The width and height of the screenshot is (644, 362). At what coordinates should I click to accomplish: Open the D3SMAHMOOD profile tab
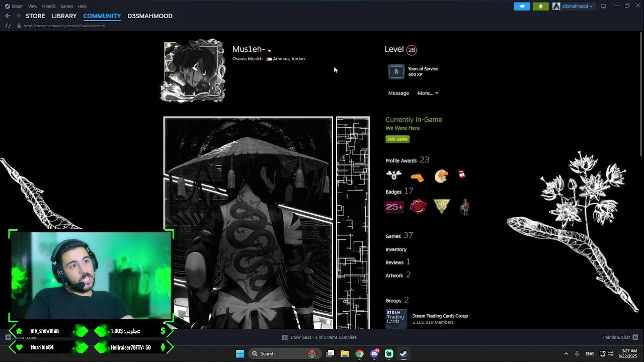(150, 16)
